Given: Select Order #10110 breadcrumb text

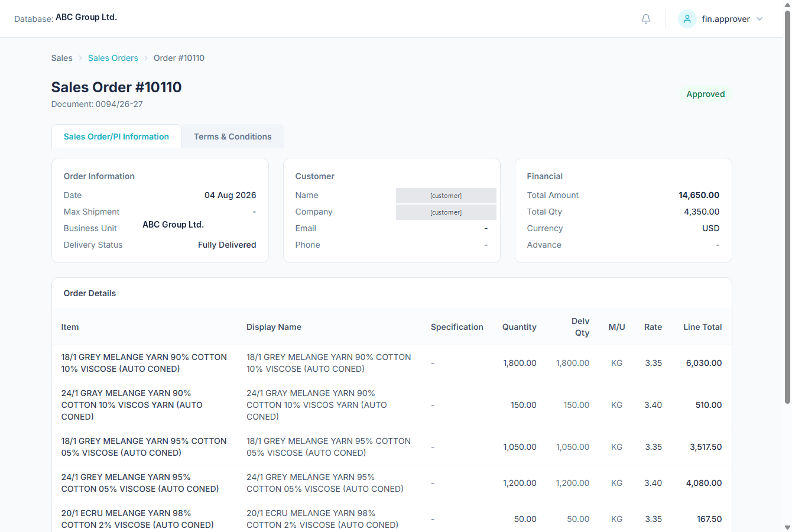Looking at the screenshot, I should (179, 58).
